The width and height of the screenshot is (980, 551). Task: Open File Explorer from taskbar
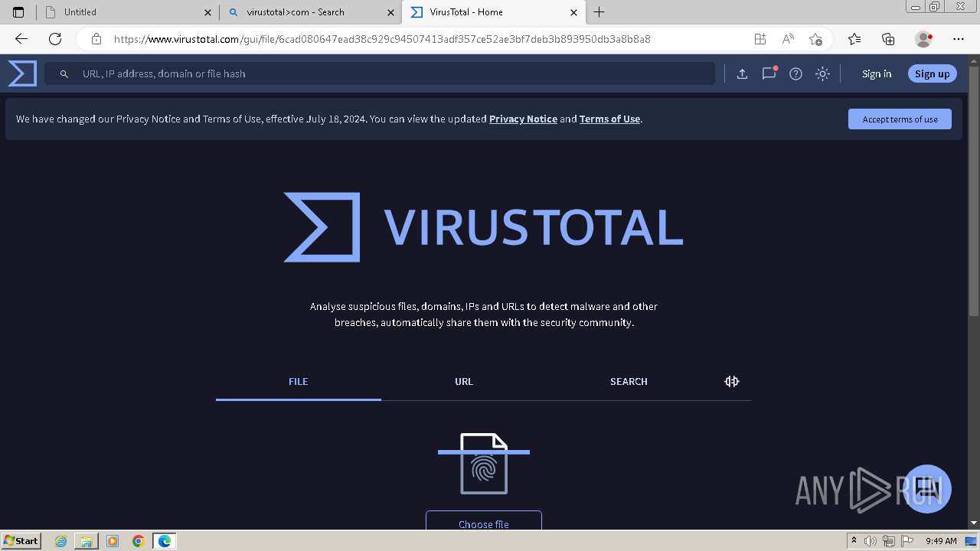[x=87, y=541]
